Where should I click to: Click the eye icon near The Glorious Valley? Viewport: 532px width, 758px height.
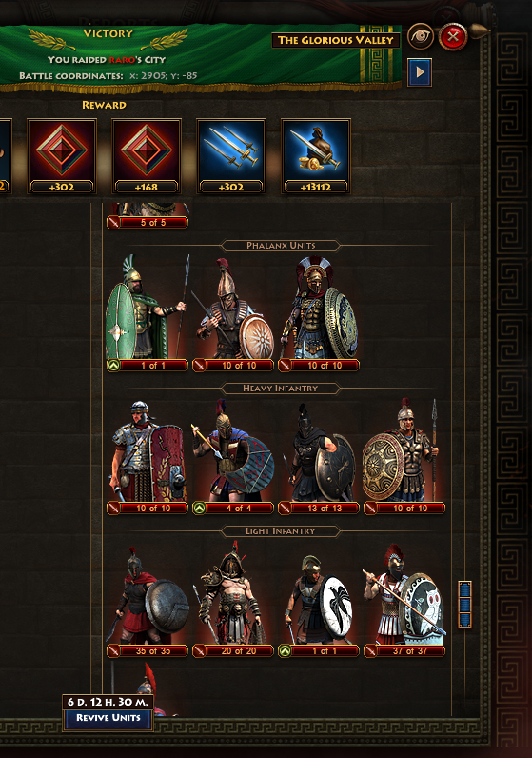(x=420, y=36)
